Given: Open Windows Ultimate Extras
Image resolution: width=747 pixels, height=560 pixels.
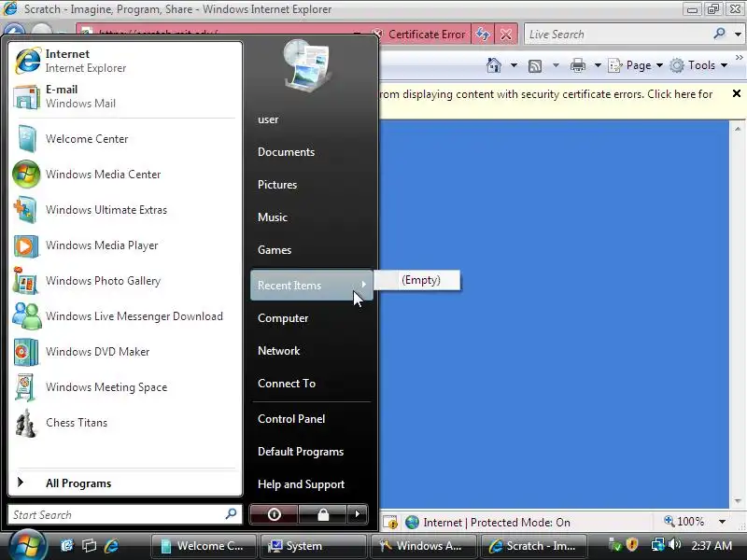Looking at the screenshot, I should (x=125, y=209).
